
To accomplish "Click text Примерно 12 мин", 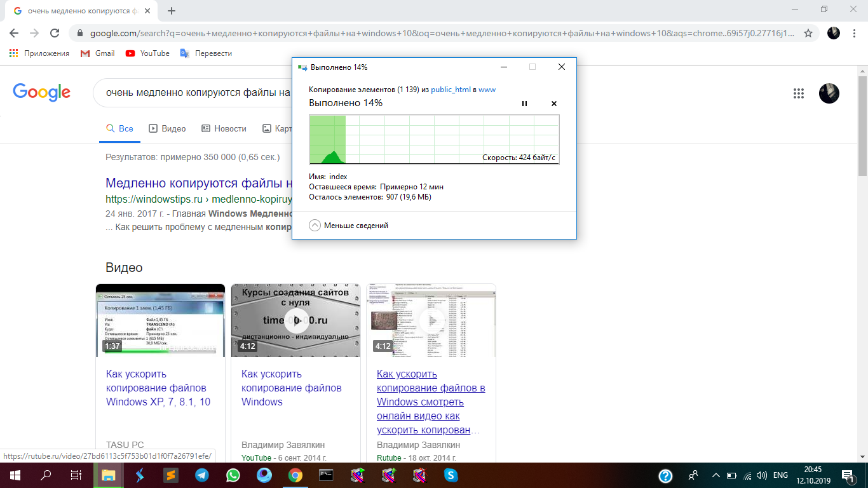I will point(412,187).
